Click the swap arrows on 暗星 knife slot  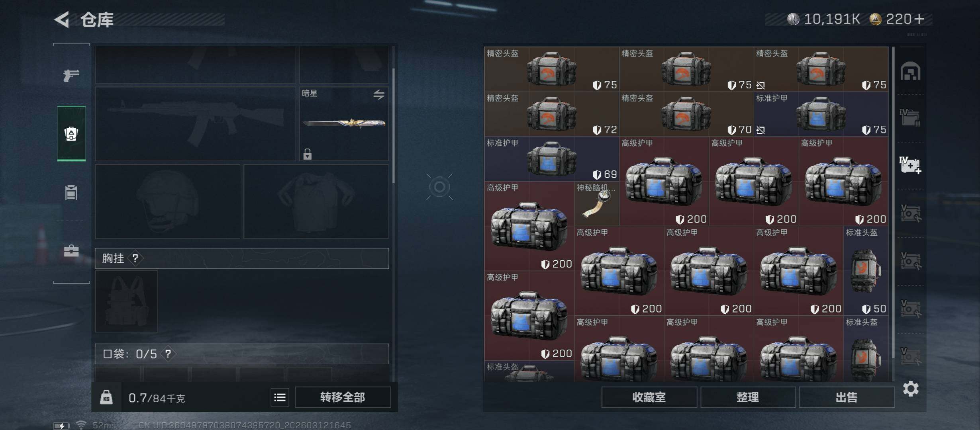(x=379, y=94)
